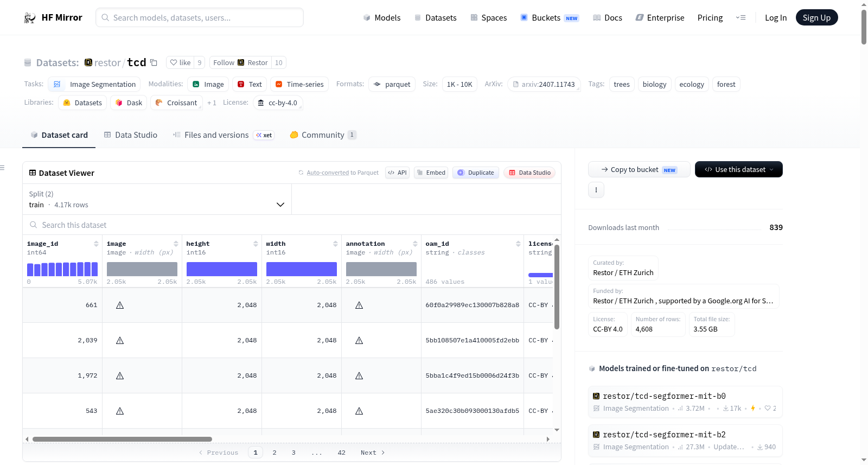
Task: Expand the Split train dropdown
Action: (x=157, y=199)
